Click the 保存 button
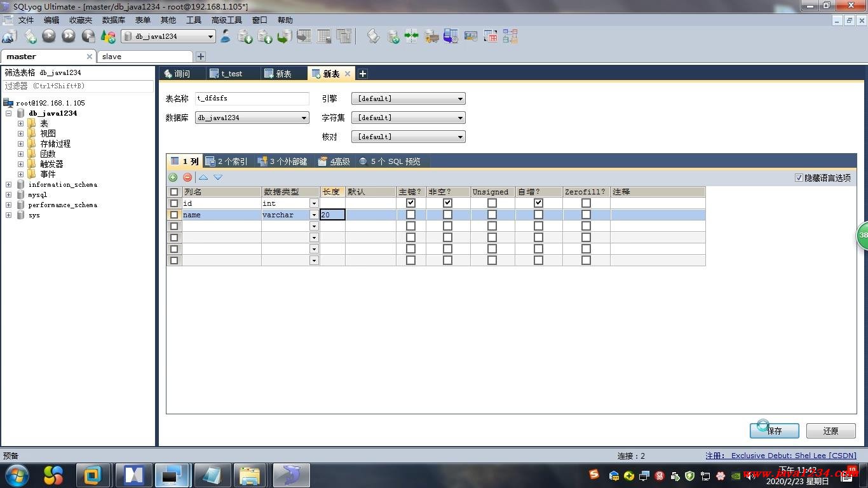This screenshot has width=868, height=488. (774, 431)
